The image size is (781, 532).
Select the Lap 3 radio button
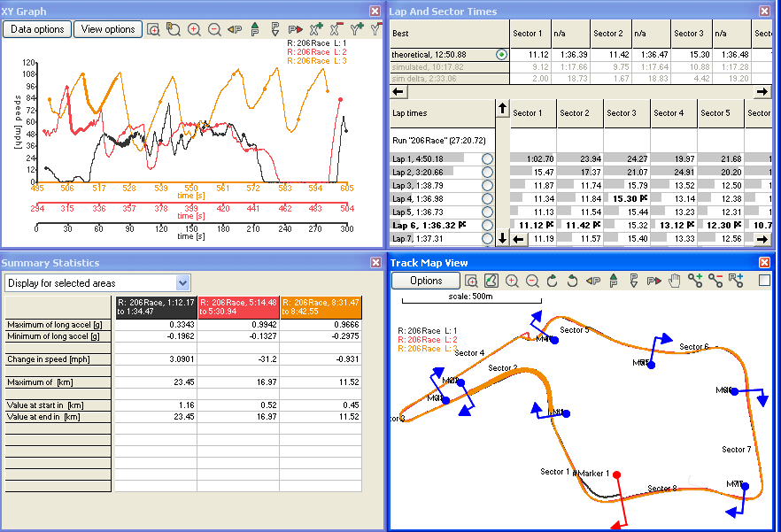[x=487, y=185]
